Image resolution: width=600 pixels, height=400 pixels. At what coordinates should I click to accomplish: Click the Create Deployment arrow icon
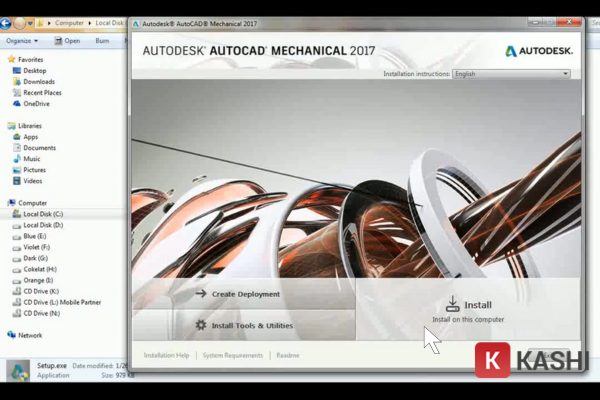coord(201,294)
